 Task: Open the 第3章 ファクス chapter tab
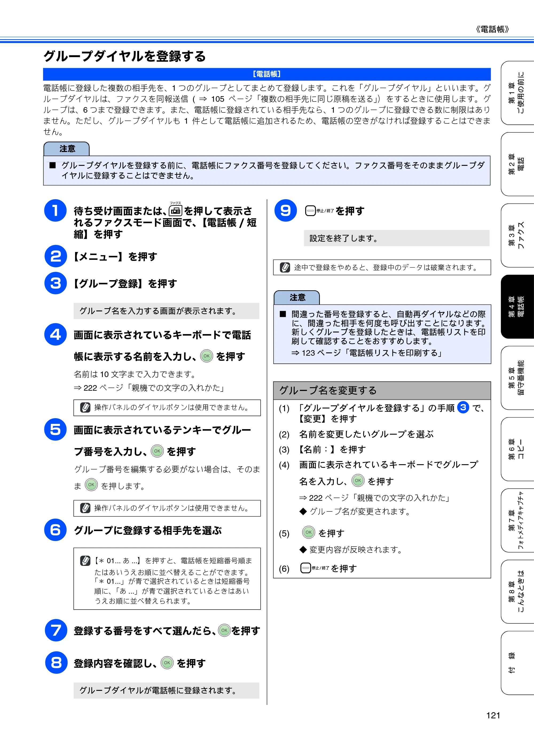click(x=517, y=236)
